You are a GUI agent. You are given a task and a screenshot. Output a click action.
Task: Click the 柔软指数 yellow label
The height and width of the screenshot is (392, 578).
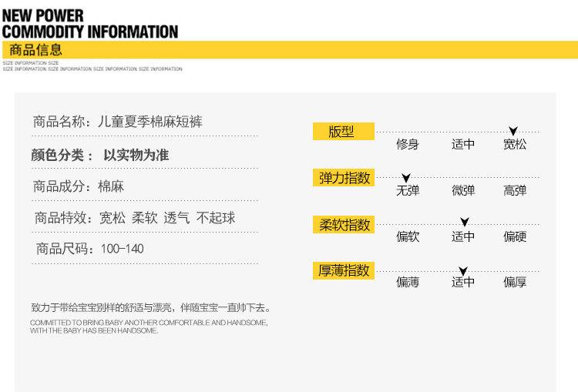[344, 224]
